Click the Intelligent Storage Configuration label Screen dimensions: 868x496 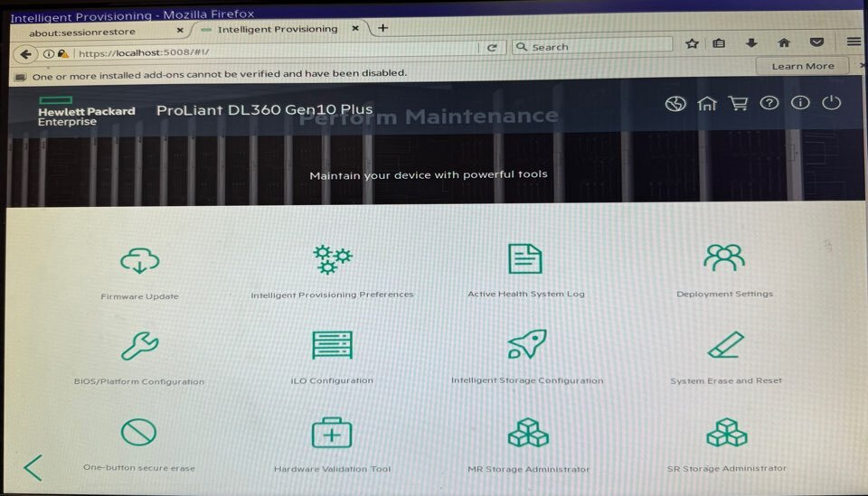(x=527, y=380)
